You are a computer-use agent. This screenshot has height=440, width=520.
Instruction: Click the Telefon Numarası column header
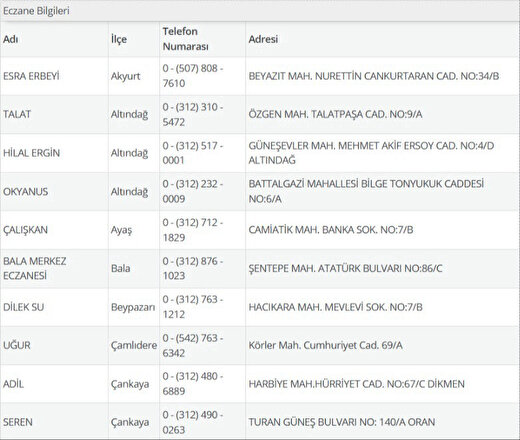(186, 39)
